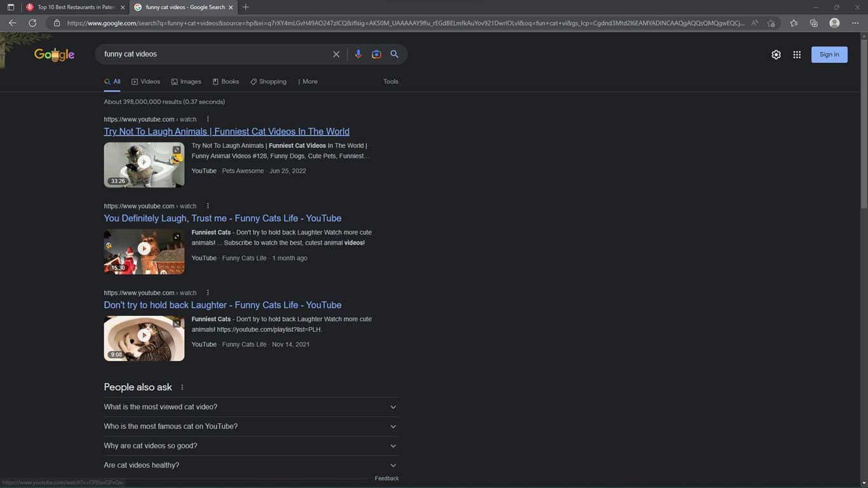Open options for Try Not To Laugh result
The image size is (868, 488).
208,119
